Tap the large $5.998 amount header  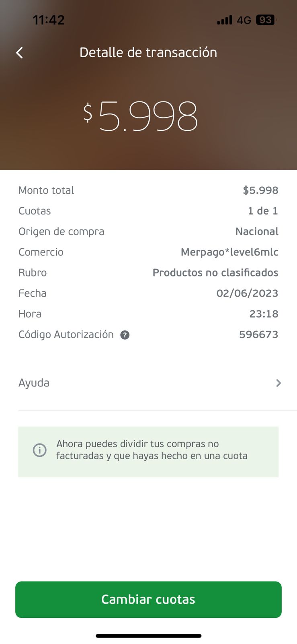point(140,116)
